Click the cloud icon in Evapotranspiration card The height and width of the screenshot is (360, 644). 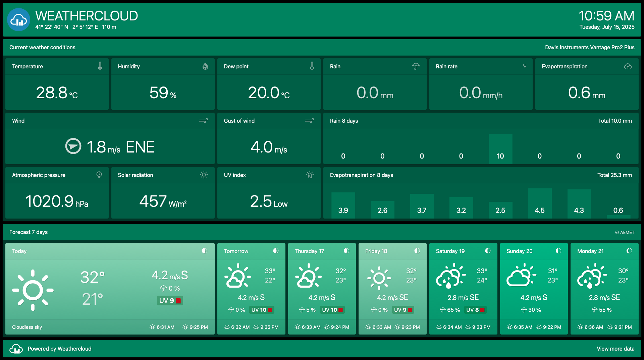pyautogui.click(x=628, y=66)
